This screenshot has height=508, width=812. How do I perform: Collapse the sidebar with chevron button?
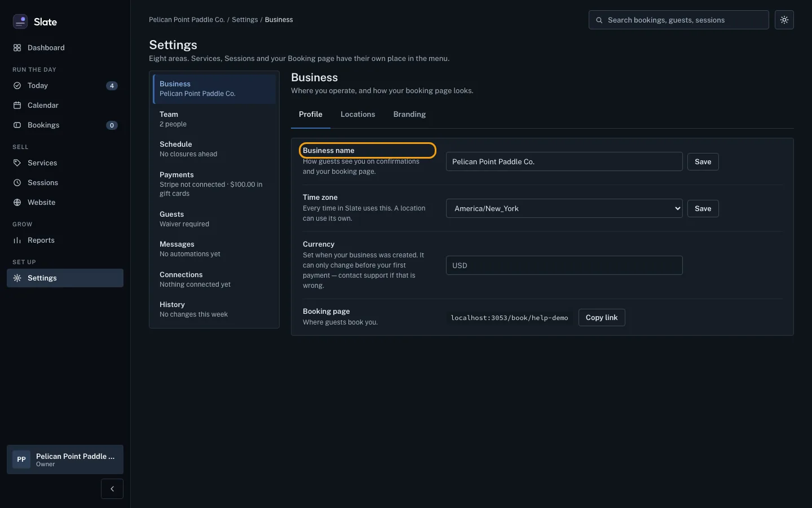pyautogui.click(x=112, y=489)
